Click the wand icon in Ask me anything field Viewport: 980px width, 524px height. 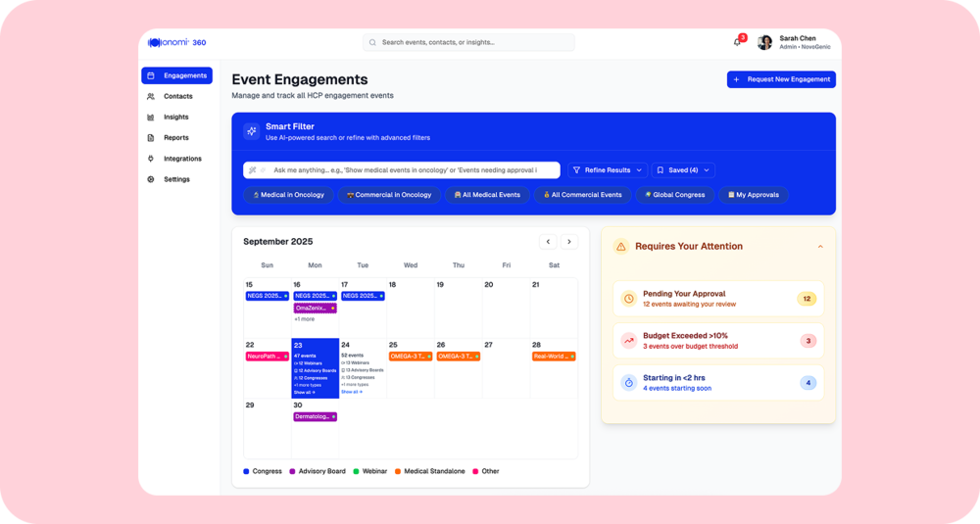[253, 169]
